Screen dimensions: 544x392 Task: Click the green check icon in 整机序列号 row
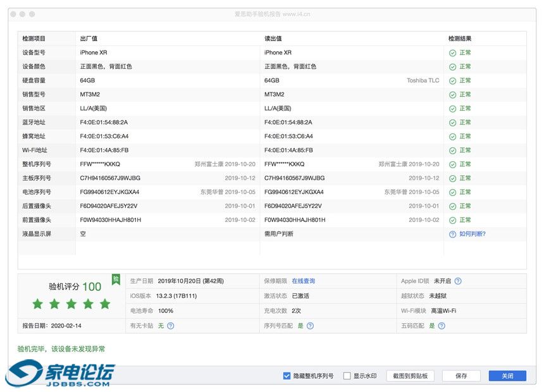coord(452,164)
